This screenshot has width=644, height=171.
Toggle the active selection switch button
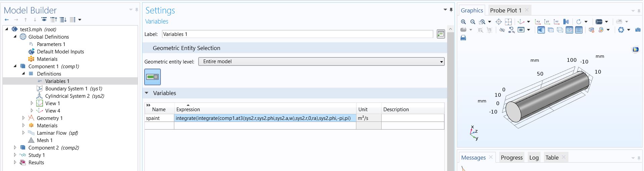coord(153,77)
